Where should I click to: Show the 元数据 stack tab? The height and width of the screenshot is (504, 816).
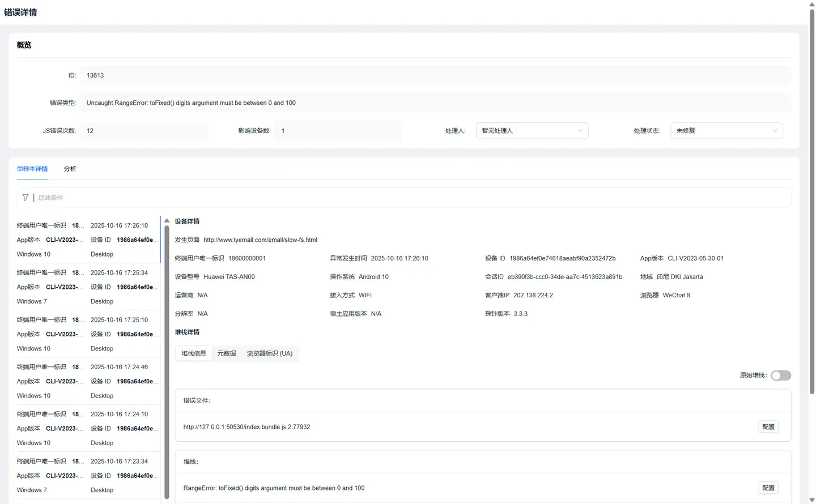pyautogui.click(x=226, y=353)
